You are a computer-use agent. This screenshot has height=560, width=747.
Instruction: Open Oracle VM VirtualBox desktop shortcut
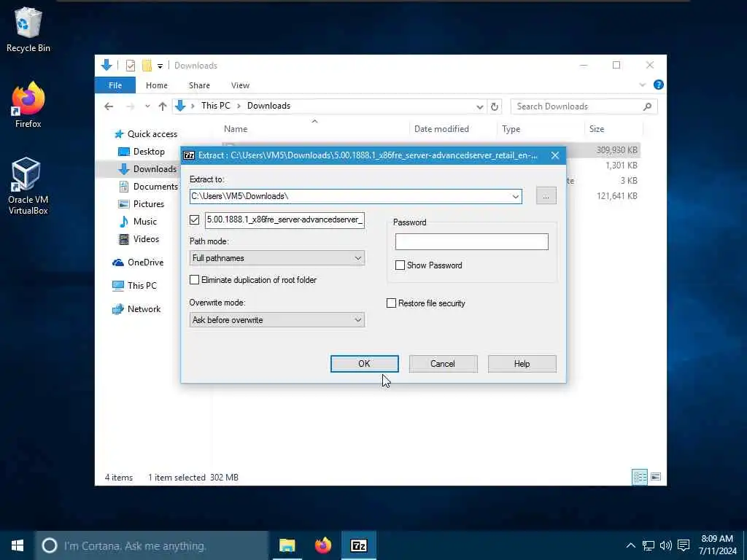[x=28, y=186]
